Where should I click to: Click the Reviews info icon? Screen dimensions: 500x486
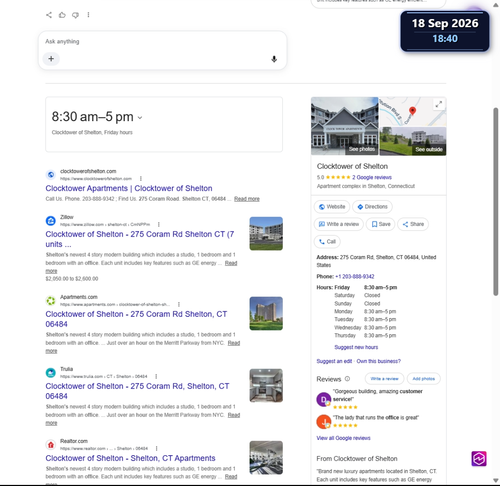tap(347, 379)
